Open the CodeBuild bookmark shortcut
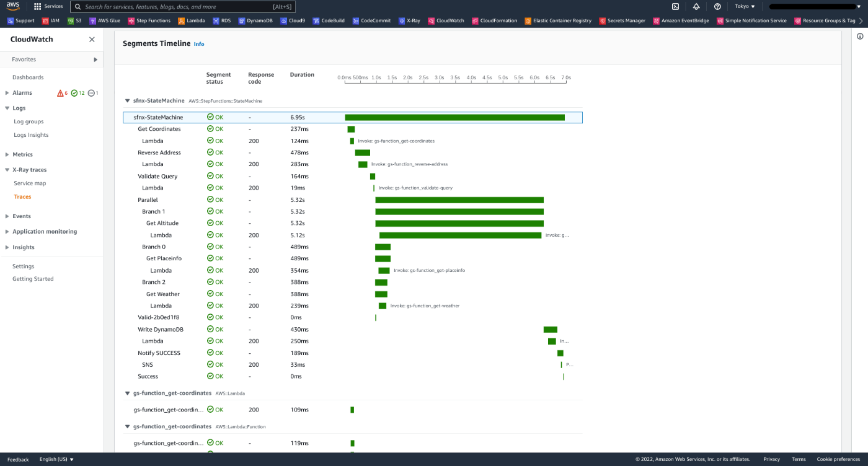Screen dimensions: 868x466 click(329, 20)
